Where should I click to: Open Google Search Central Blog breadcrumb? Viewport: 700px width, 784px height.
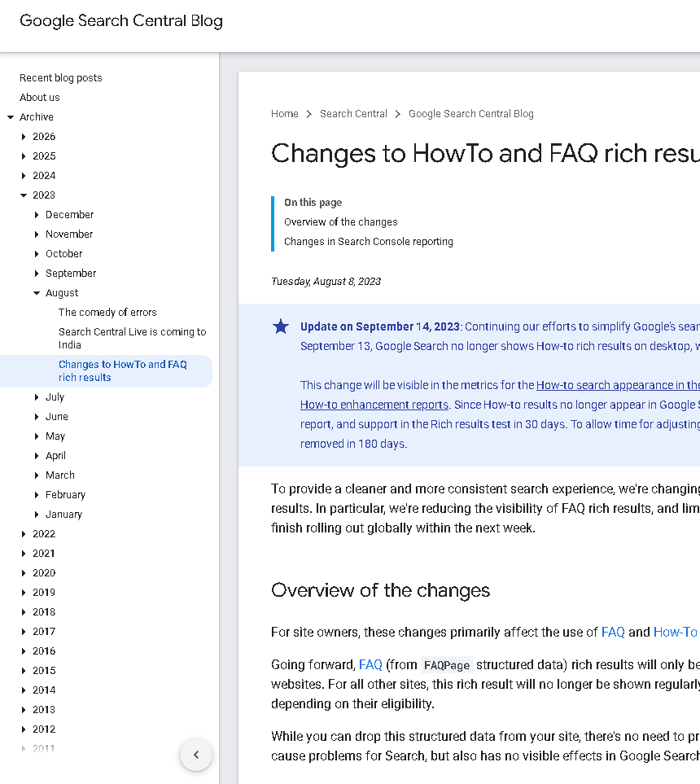471,113
